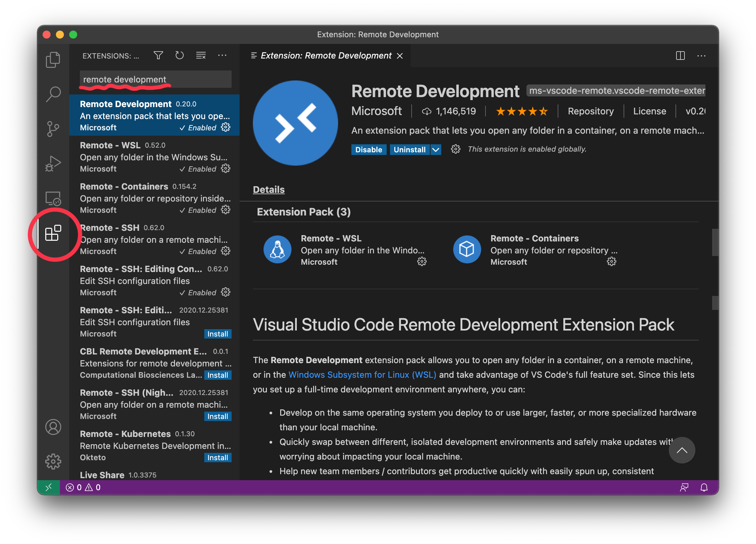Click the 1,146,519 install count
The image size is (756, 544).
point(449,111)
